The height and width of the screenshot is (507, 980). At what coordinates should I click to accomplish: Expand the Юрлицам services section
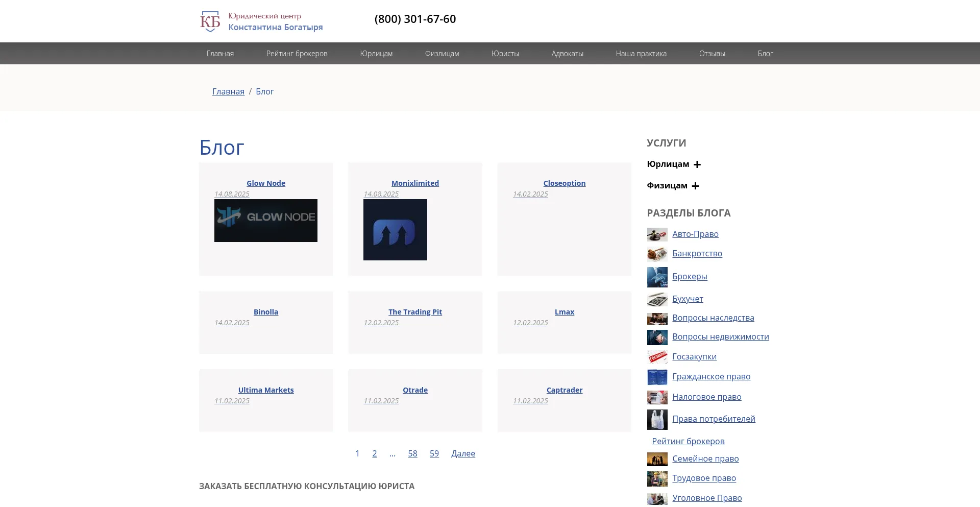point(697,164)
